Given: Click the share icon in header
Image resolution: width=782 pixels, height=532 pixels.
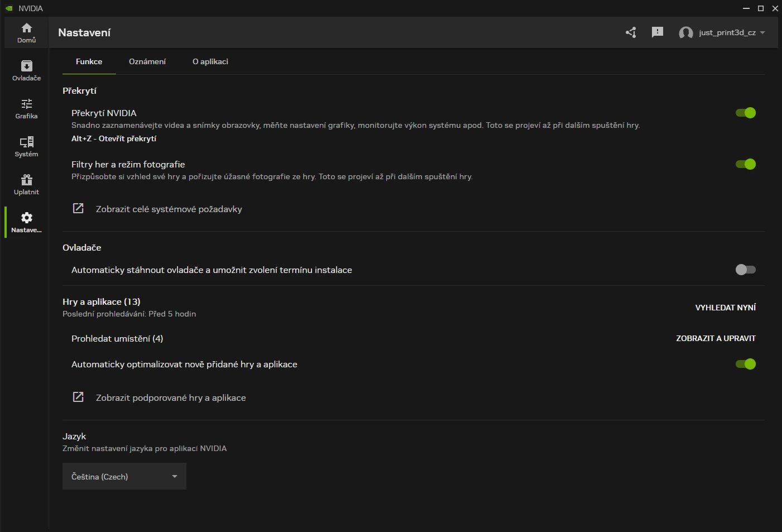Looking at the screenshot, I should [x=631, y=32].
